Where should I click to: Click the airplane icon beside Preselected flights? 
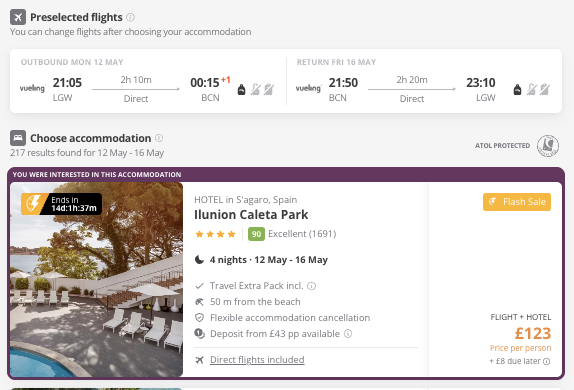[x=18, y=17]
